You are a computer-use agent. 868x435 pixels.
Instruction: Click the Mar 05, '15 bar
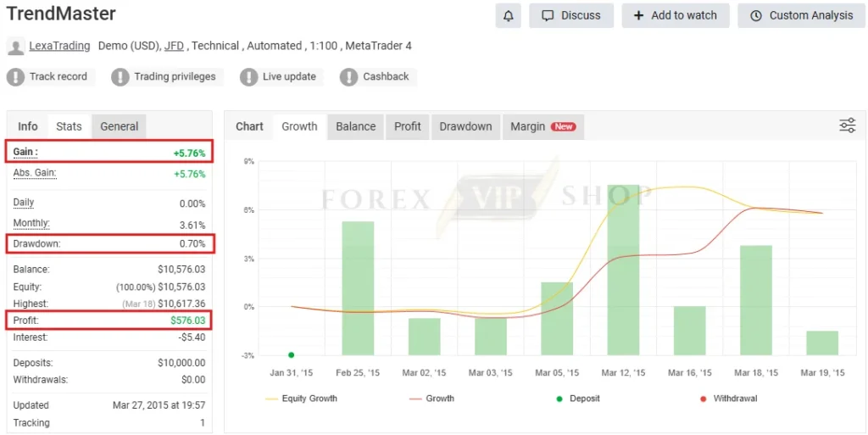[557, 318]
